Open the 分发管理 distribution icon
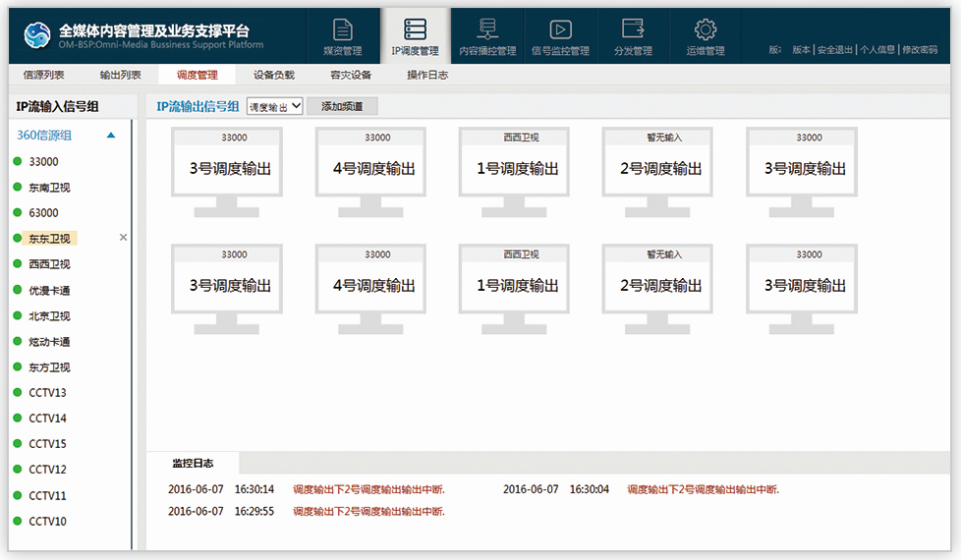The height and width of the screenshot is (560, 961). (633, 29)
